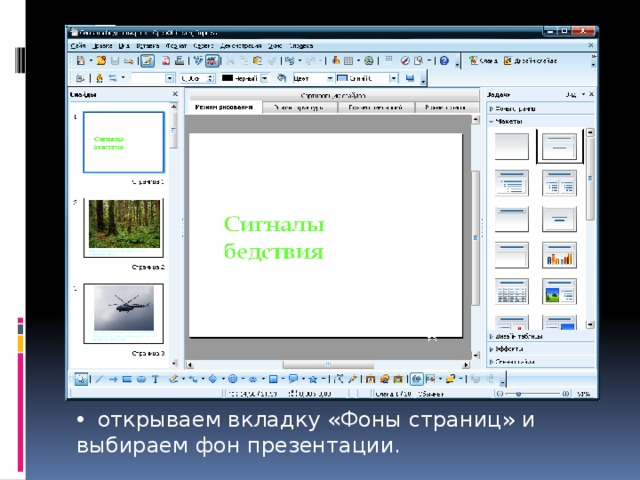
Task: Select the Callouts speech bubble tool
Action: click(x=293, y=379)
